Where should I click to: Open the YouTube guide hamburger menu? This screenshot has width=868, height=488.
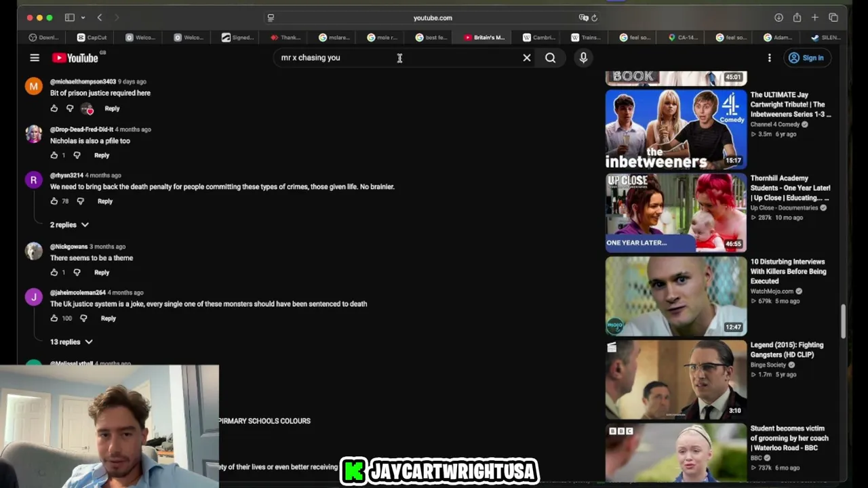tap(35, 58)
